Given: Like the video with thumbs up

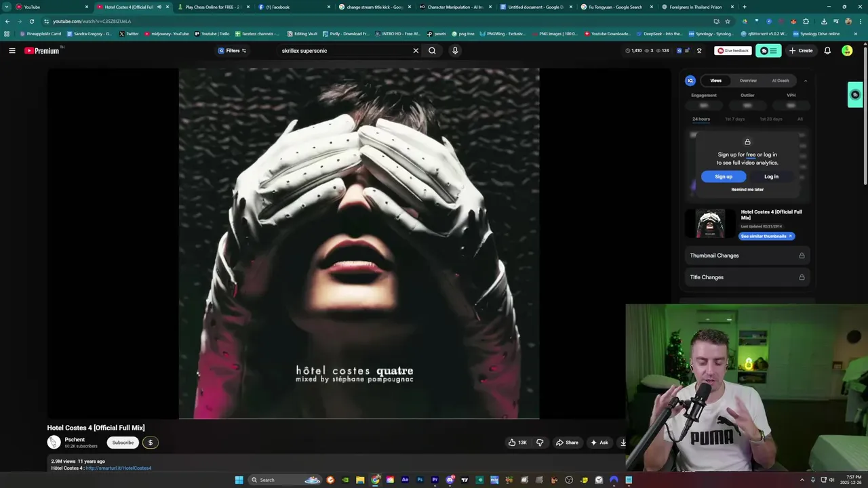Looking at the screenshot, I should point(517,443).
